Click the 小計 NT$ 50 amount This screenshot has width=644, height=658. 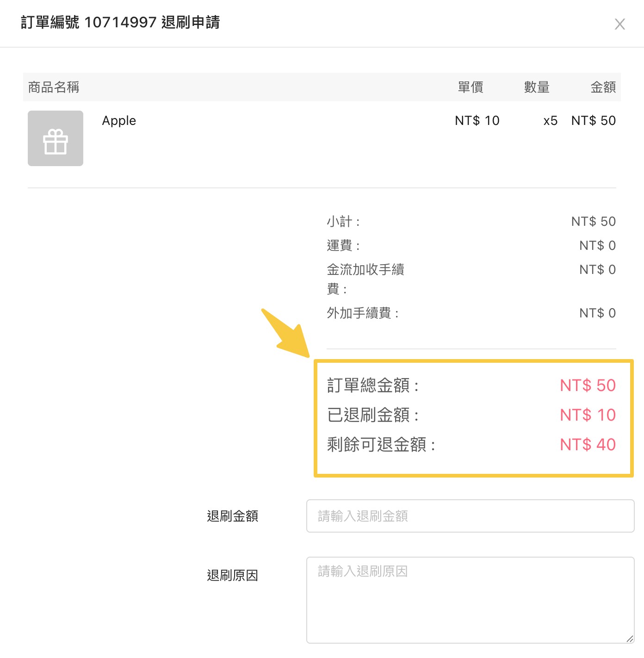(593, 222)
